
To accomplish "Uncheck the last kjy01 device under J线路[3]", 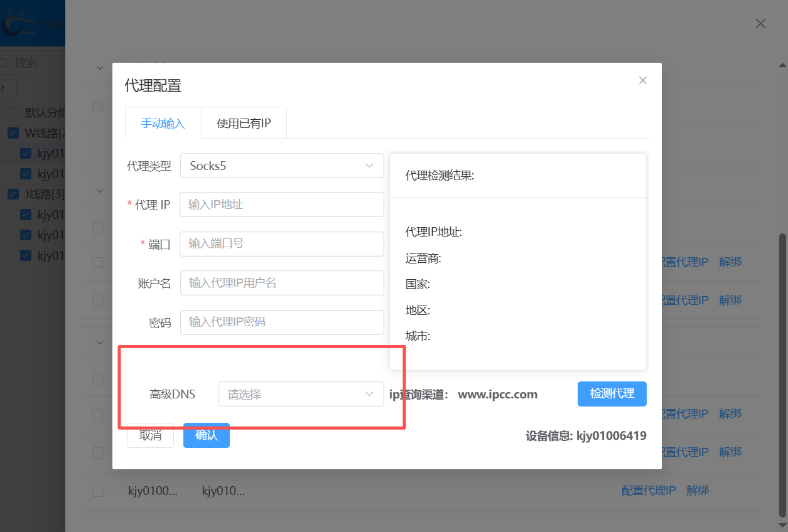I will [26, 255].
